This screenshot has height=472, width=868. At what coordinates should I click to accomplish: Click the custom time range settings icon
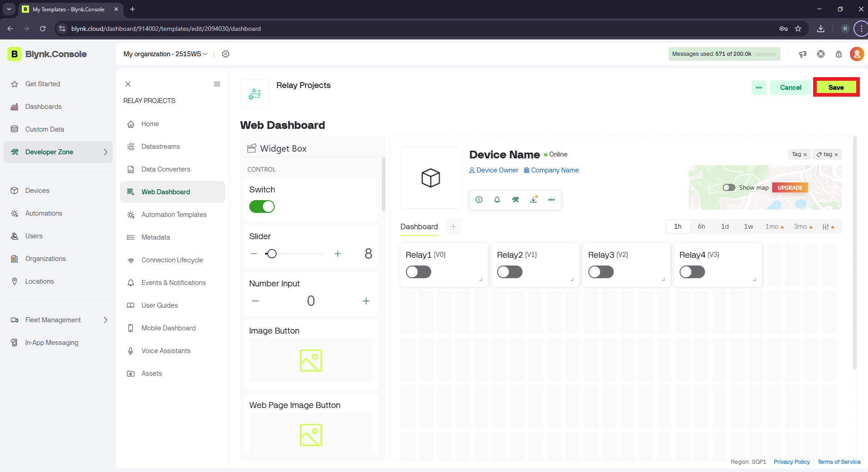826,226
